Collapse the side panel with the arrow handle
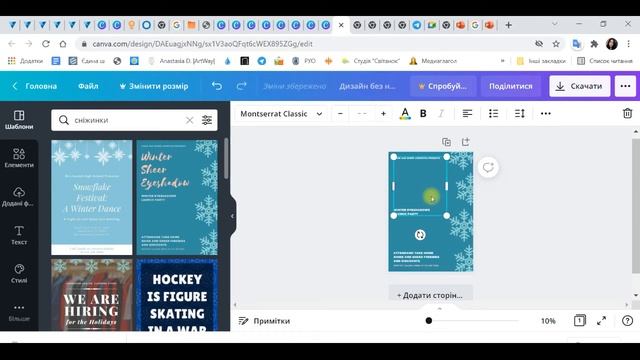The image size is (640, 360). (x=232, y=216)
